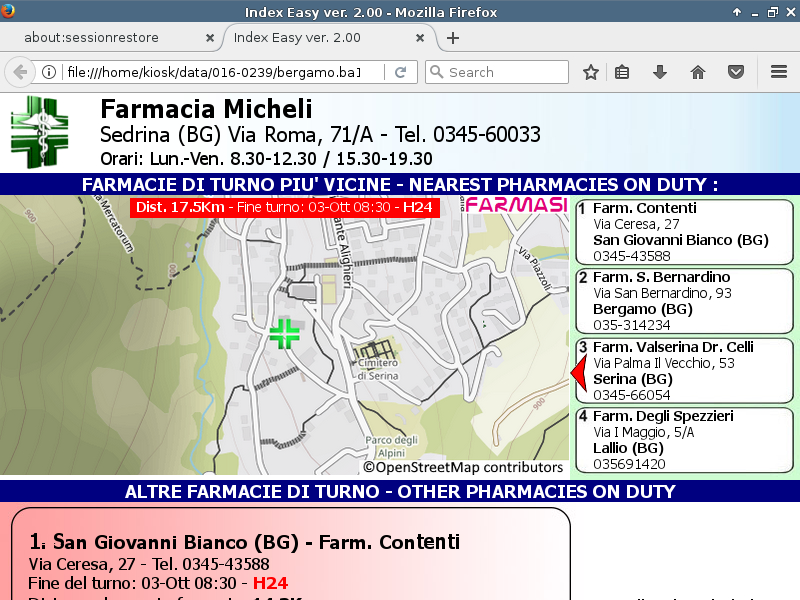Click the green pharmacy cross marker on the map
The image size is (800, 600).
pos(284,334)
